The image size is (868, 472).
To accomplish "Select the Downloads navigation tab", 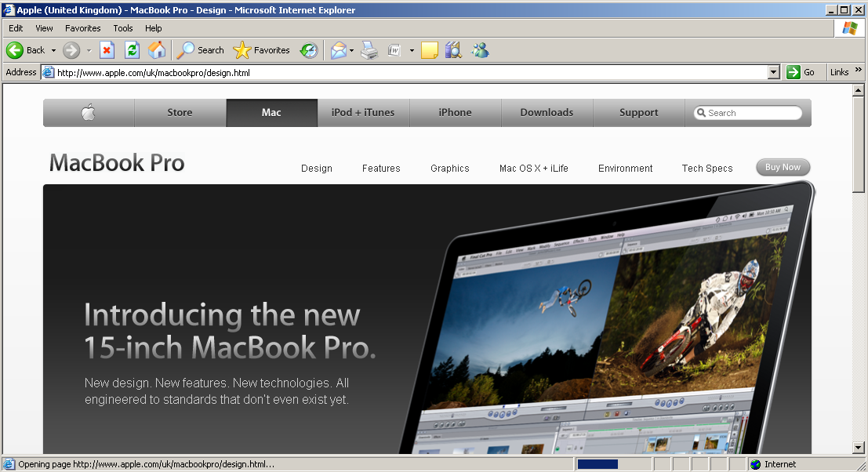I will pos(547,113).
